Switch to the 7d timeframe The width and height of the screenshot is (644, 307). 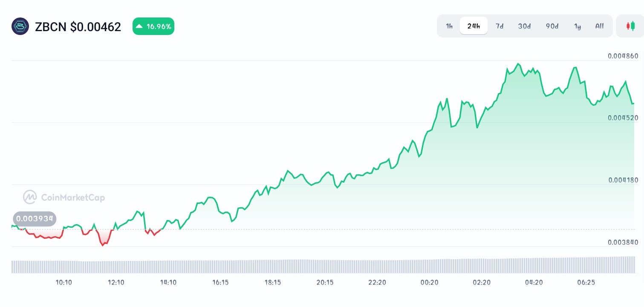500,26
